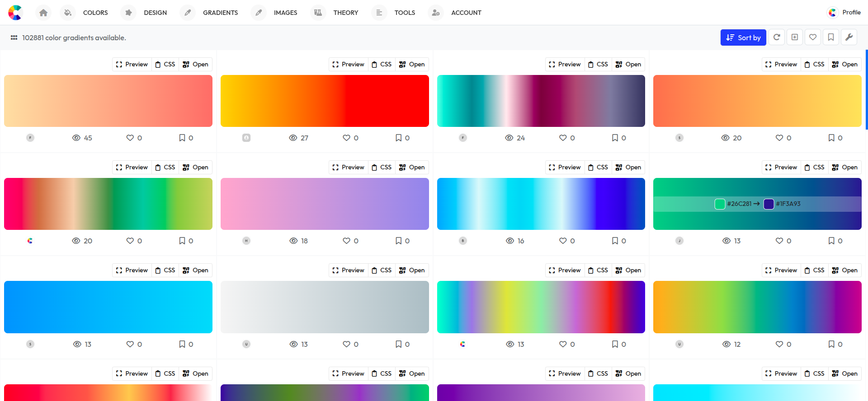Preview the peach to coral gradient
Viewport: 868px width, 401px height.
pyautogui.click(x=132, y=64)
